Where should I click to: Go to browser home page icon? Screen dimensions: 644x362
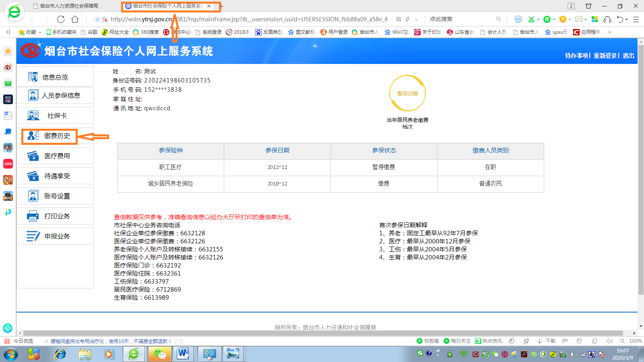click(x=75, y=19)
